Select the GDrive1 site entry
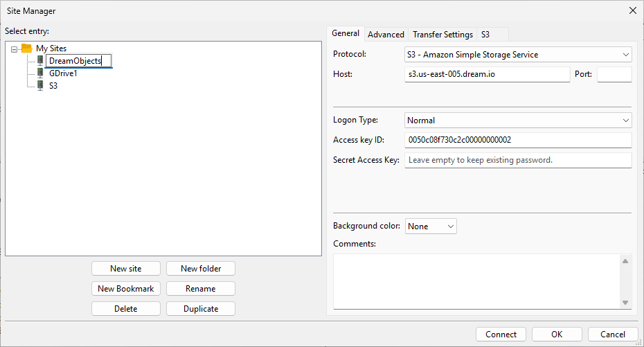The image size is (644, 347). 63,73
